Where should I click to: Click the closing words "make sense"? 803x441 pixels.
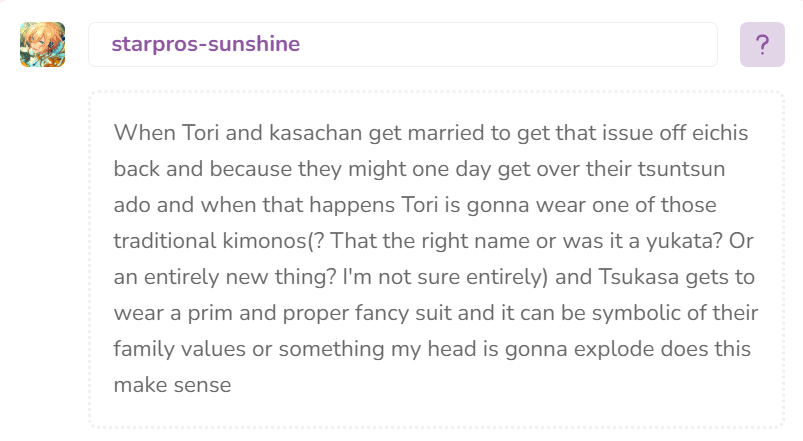[x=172, y=384]
